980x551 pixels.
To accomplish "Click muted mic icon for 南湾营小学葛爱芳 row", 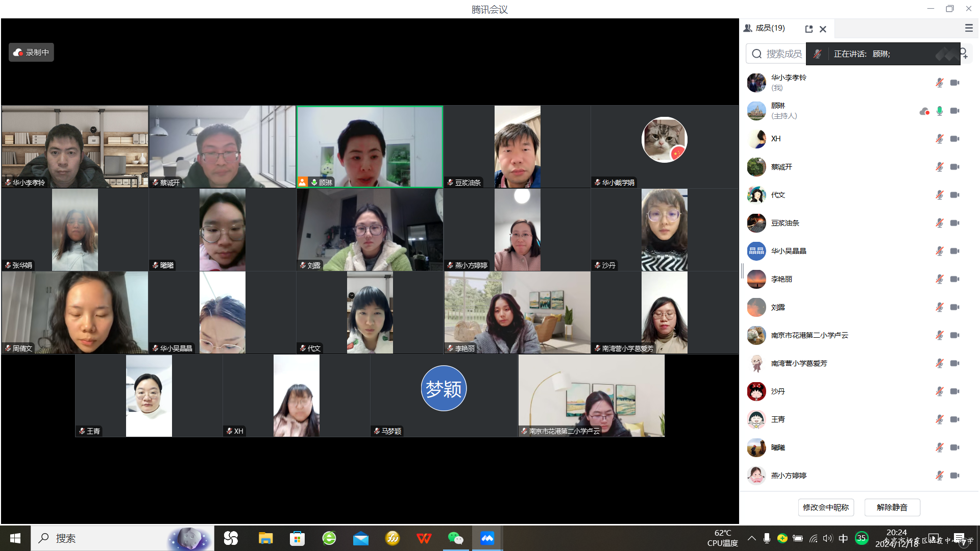I will pos(939,363).
